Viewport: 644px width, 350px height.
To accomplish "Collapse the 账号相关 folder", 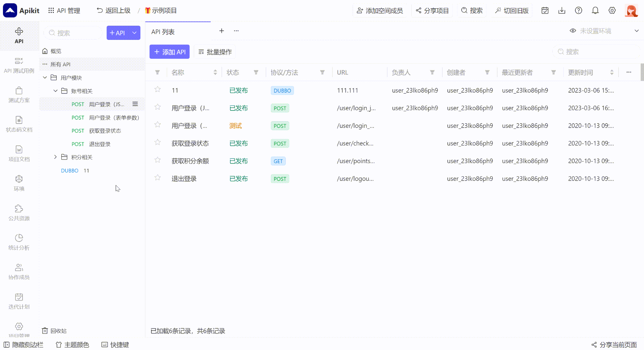I will (55, 91).
